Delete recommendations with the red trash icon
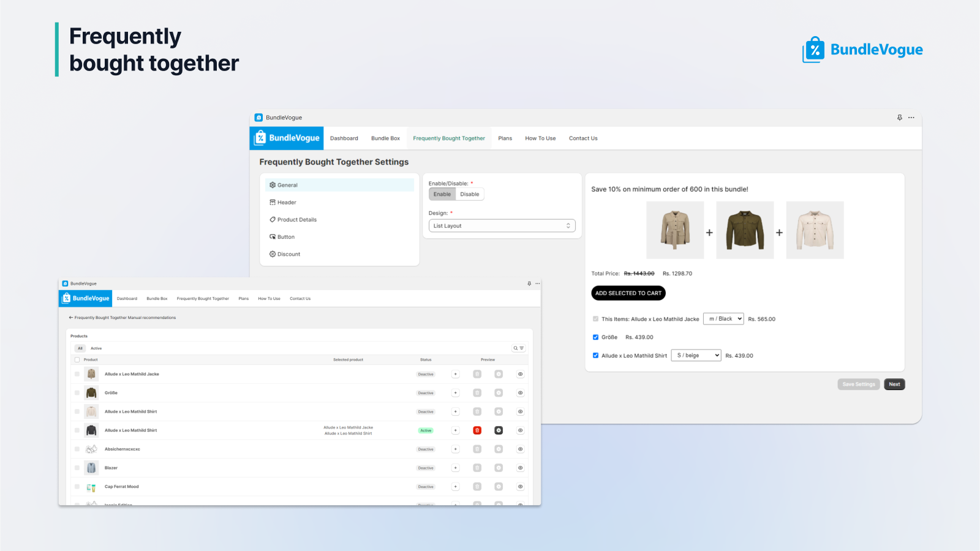980x551 pixels. (477, 430)
